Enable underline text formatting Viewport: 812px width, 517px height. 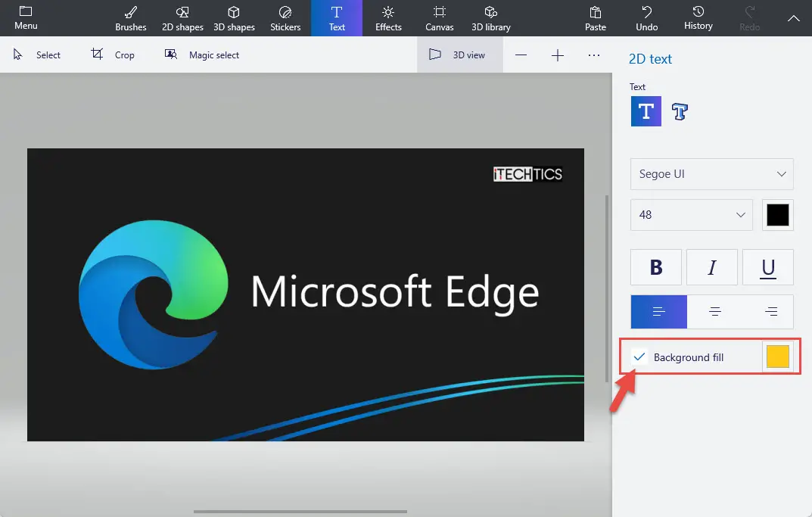(x=767, y=267)
